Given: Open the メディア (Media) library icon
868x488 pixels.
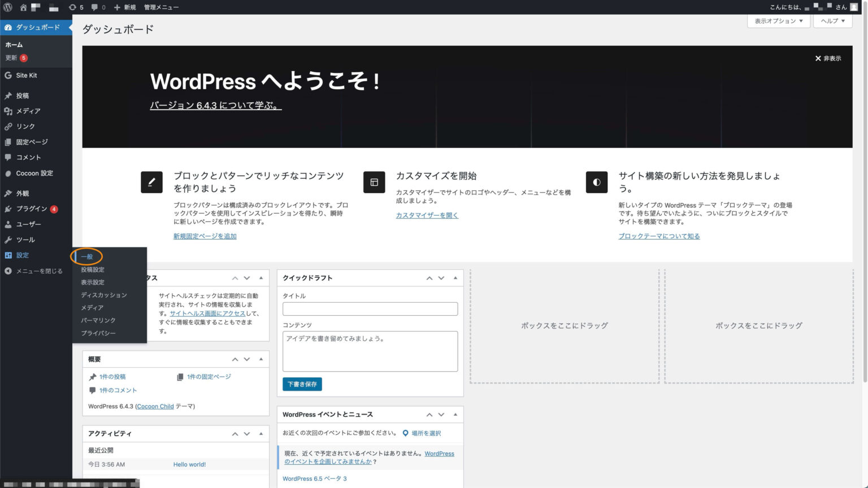Looking at the screenshot, I should pyautogui.click(x=8, y=111).
